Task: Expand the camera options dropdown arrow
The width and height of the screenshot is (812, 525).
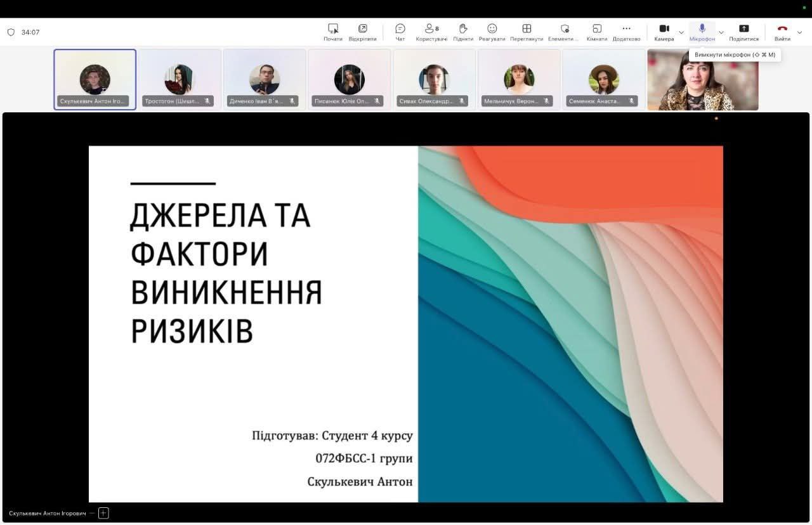Action: (x=681, y=32)
